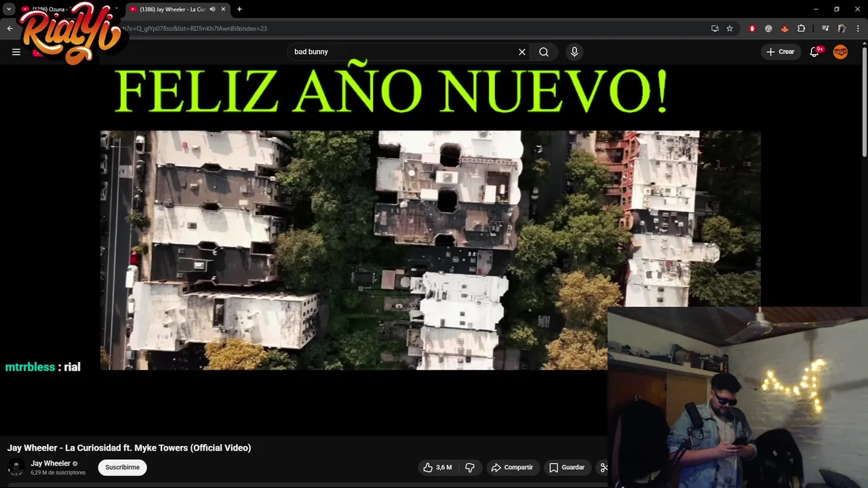Open the YouTube hamburger guide menu

coord(16,52)
